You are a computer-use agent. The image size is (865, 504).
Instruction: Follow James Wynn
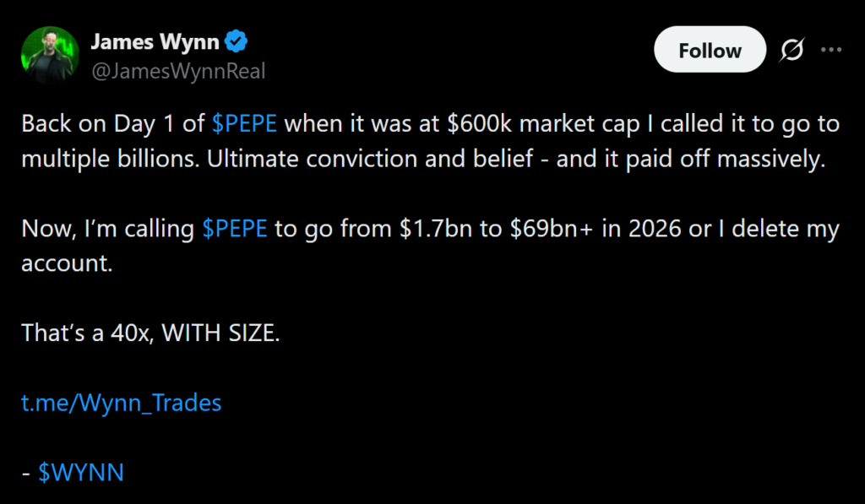709,51
